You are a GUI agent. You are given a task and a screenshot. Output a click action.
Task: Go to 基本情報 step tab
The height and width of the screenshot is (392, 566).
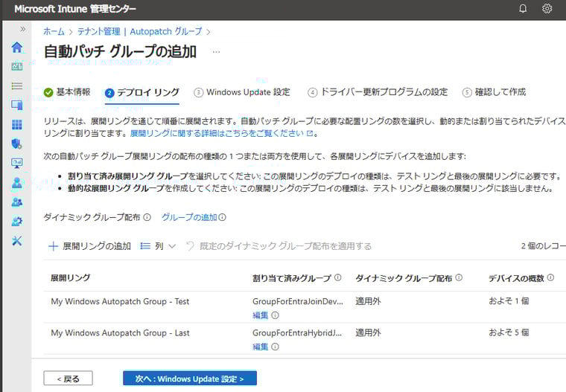(x=67, y=92)
